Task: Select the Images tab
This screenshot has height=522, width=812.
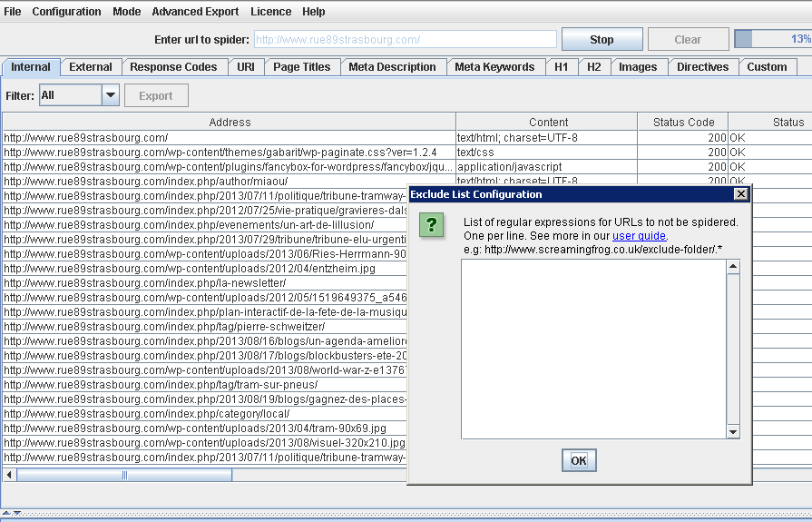Action: pos(638,67)
